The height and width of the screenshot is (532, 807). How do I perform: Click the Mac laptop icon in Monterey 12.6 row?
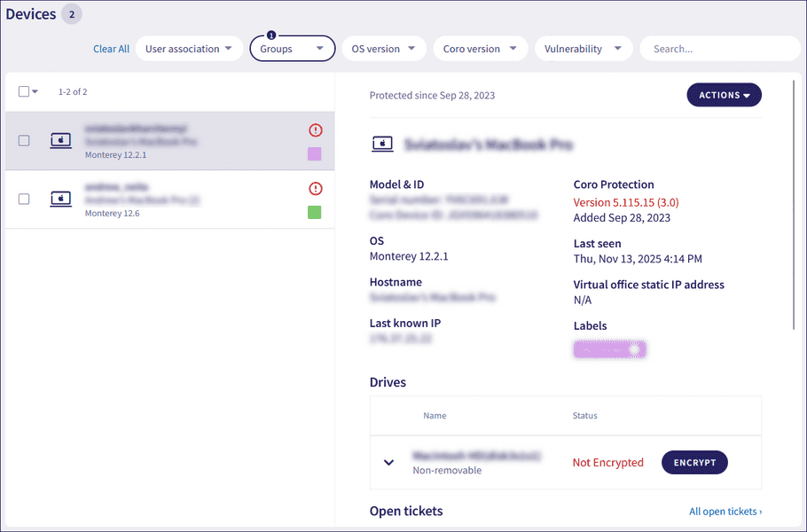[x=60, y=199]
